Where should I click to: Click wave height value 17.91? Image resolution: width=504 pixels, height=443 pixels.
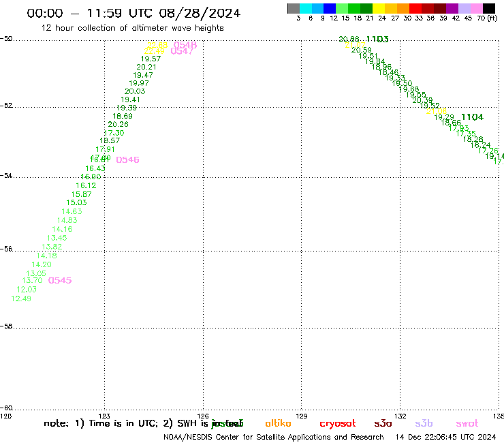[x=105, y=149]
